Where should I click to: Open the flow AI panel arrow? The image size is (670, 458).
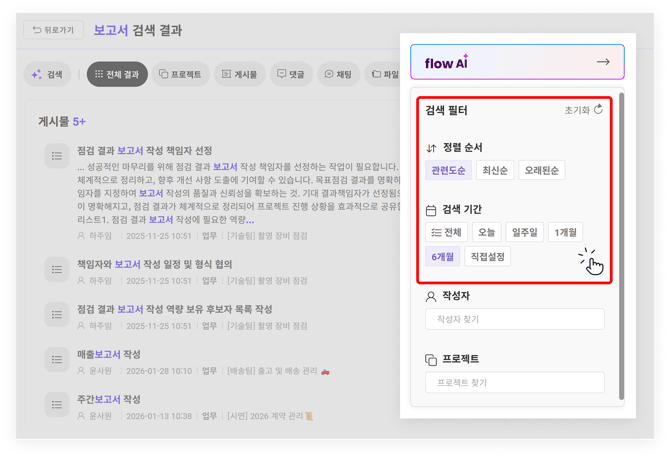[x=602, y=62]
